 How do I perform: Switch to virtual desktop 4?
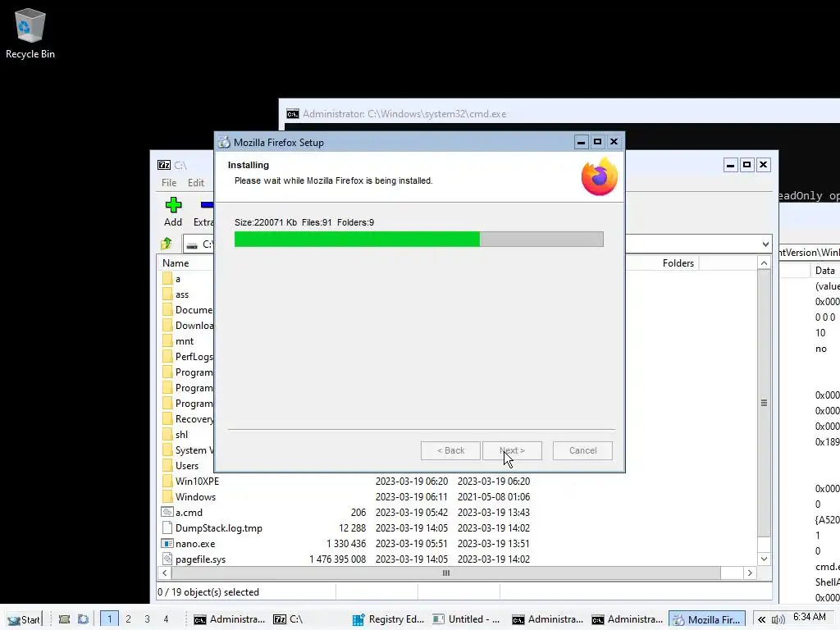(166, 619)
